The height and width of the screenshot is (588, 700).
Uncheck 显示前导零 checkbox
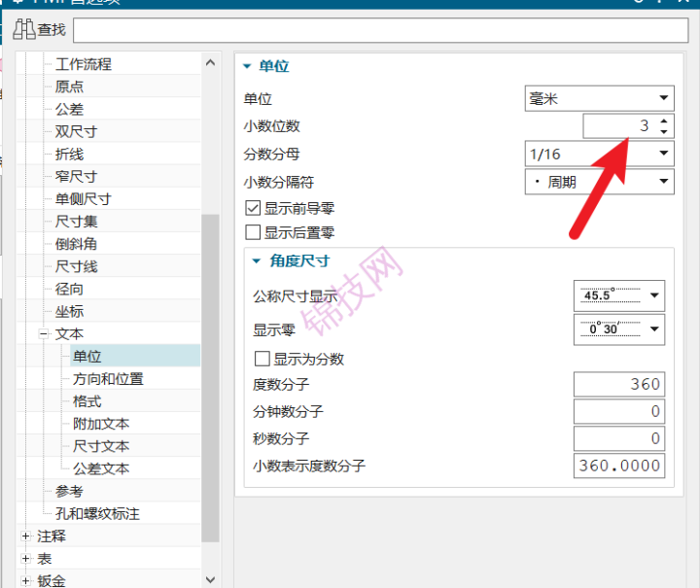pos(253,208)
